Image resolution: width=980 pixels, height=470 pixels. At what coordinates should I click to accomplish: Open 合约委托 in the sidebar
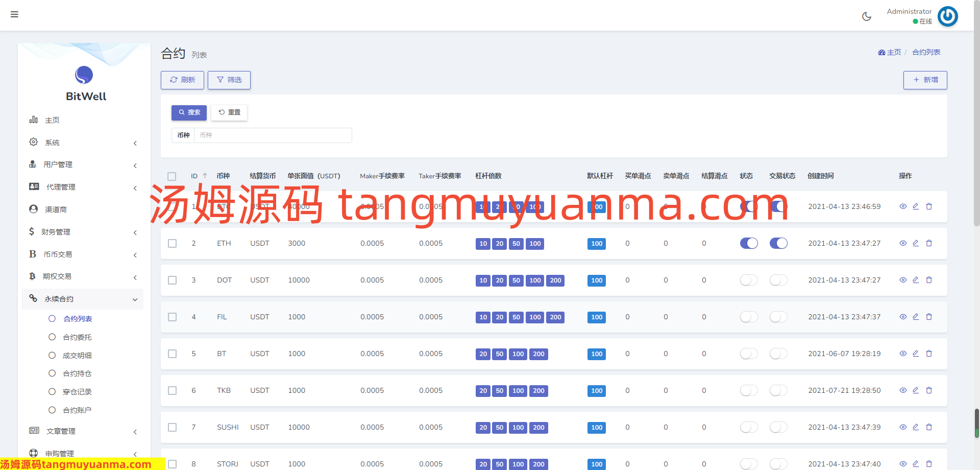pos(77,337)
